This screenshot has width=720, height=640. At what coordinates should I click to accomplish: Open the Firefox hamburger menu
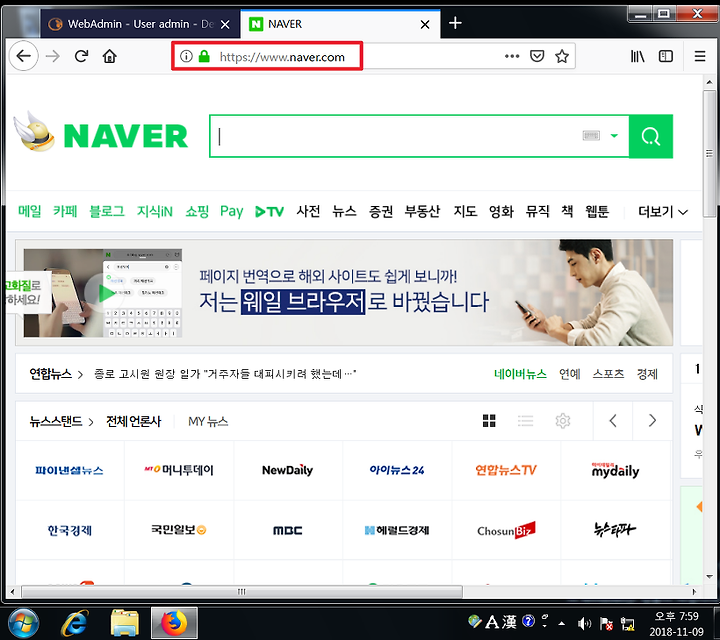pos(700,56)
